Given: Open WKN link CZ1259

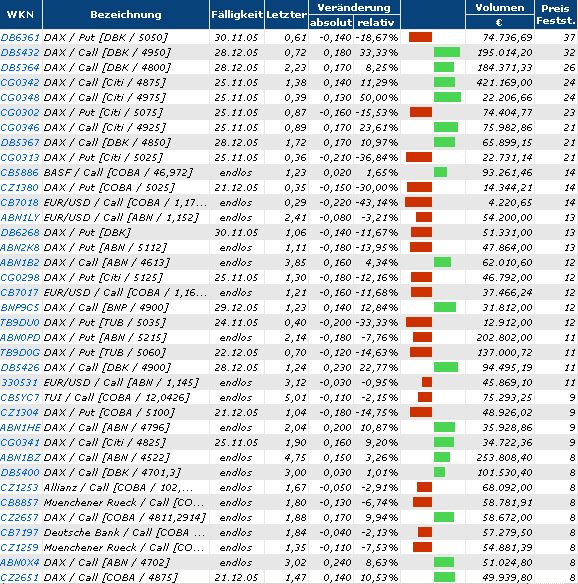Looking at the screenshot, I should (20, 548).
